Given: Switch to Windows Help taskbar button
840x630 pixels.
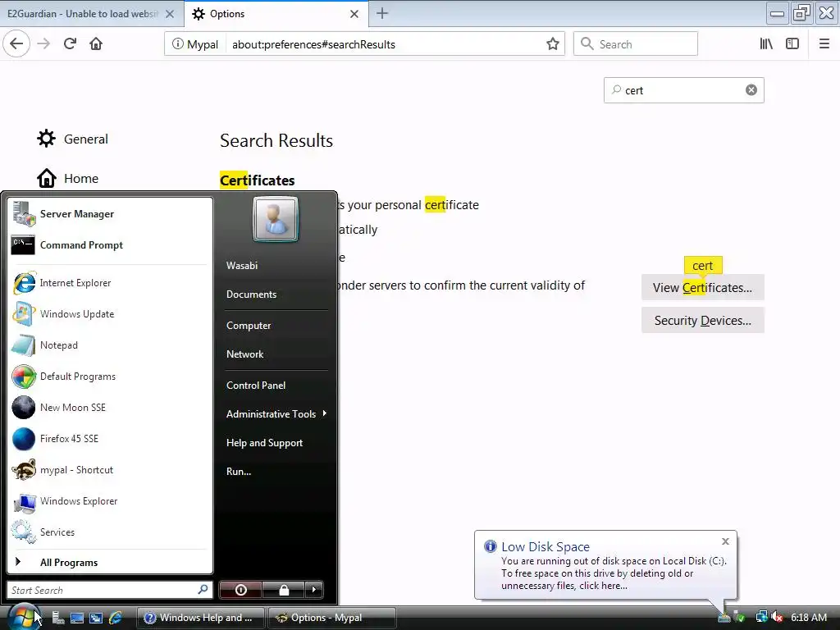Looking at the screenshot, I should [x=201, y=618].
